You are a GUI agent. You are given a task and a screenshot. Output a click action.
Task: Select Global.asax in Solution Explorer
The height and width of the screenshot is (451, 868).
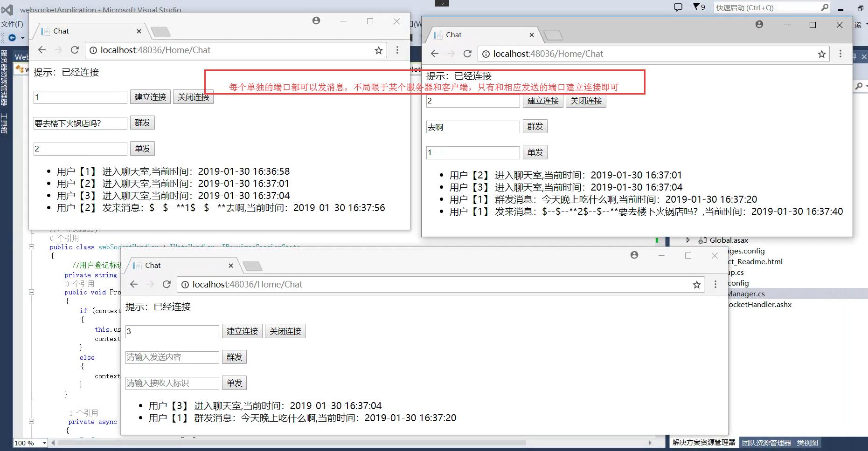(729, 240)
